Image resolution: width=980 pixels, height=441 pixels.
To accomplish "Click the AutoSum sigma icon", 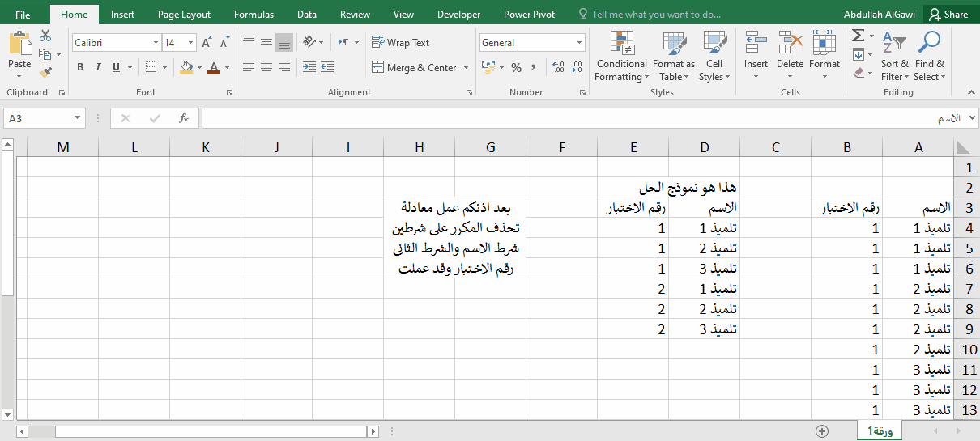I will point(859,36).
